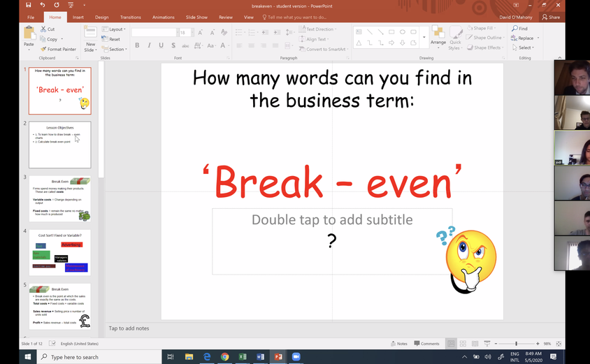590x364 pixels.
Task: Toggle italic text formatting
Action: pos(150,45)
